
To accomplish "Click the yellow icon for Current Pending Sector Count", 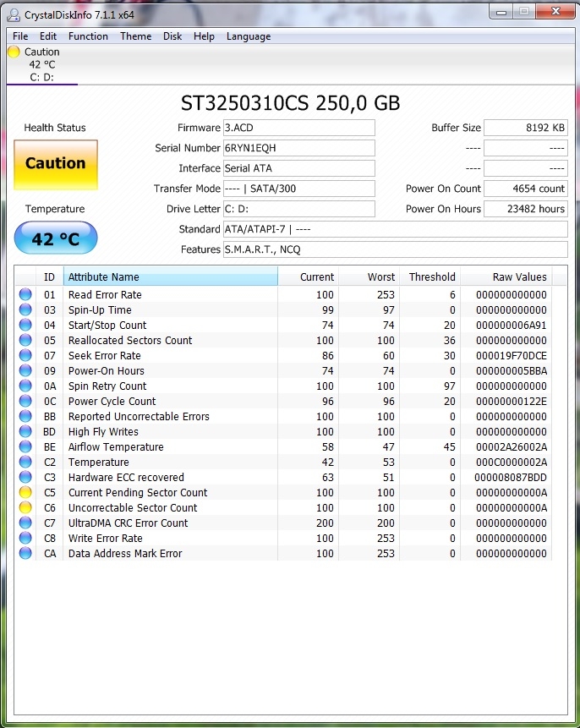I will [25, 492].
